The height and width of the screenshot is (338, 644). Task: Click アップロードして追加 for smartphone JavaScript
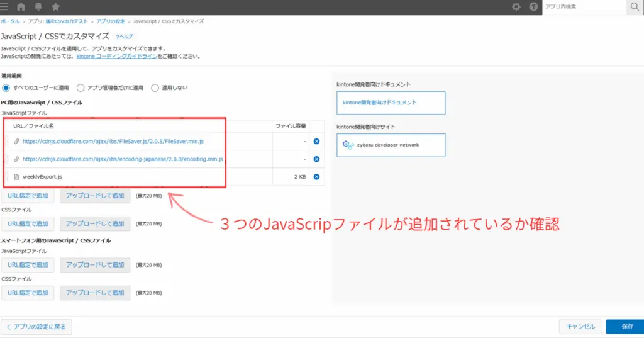tap(95, 265)
